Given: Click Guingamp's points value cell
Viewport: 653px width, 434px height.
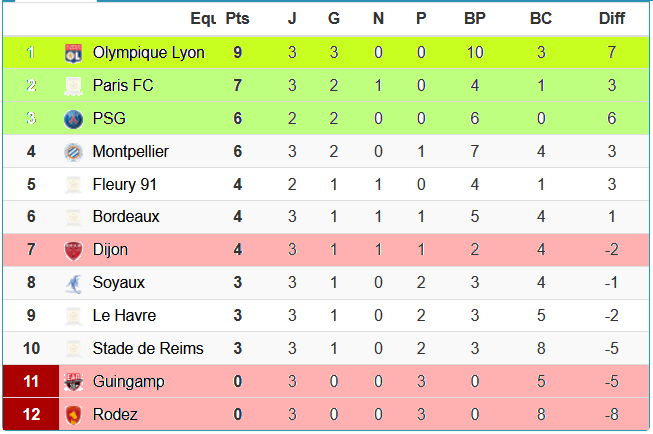Looking at the screenshot, I should click(238, 382).
